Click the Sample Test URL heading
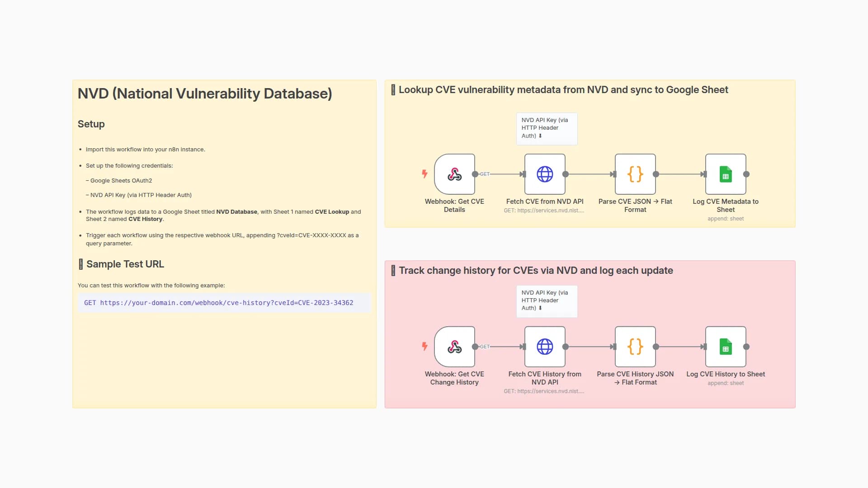The width and height of the screenshot is (868, 488). pos(121,264)
